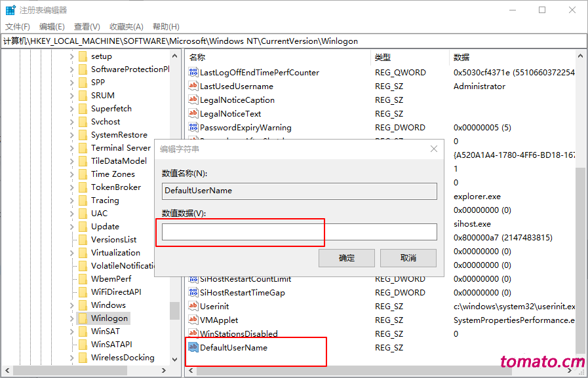Click the 数值名称 DefaultUserName field
Viewport: 588px width, 378px height.
300,191
